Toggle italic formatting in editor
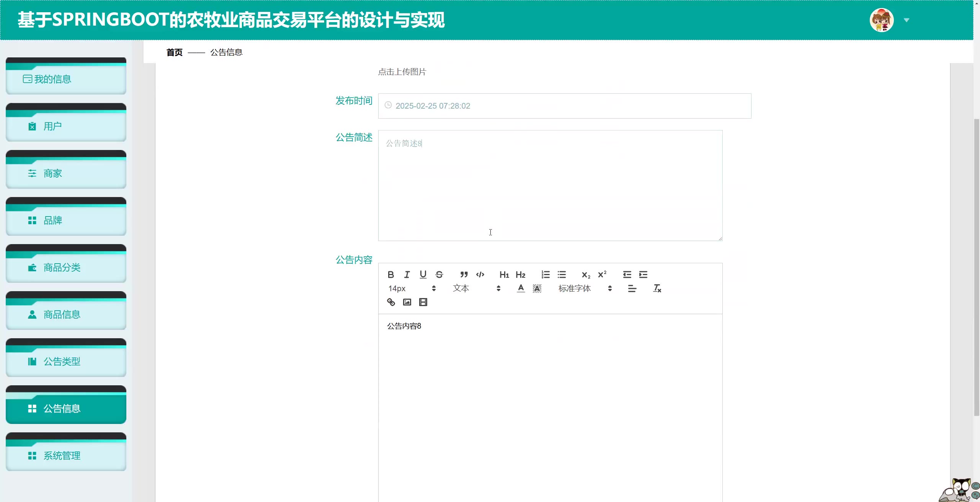Image resolution: width=980 pixels, height=502 pixels. (x=407, y=274)
